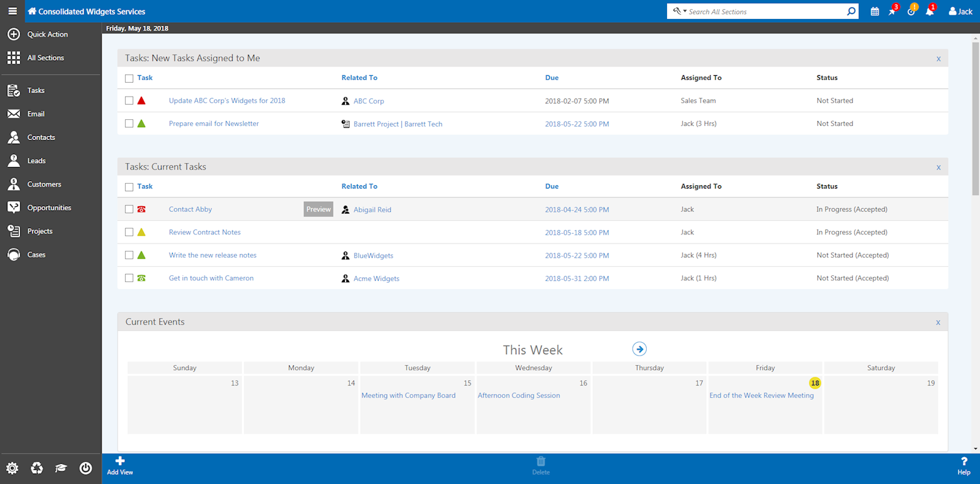Screen dimensions: 980x484
Task: Open the BlueWidgets link
Action: [373, 255]
